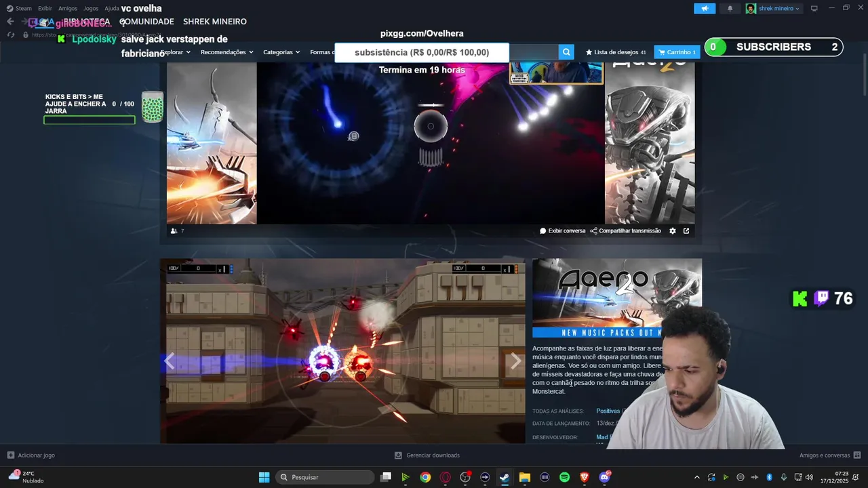This screenshot has width=868, height=488.
Task: Expand the Categorias store menu
Action: point(281,52)
